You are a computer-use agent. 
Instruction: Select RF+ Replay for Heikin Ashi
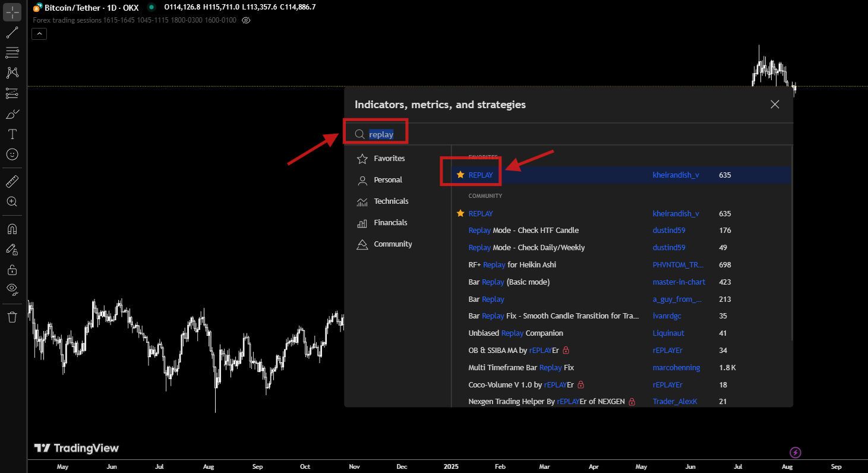[x=512, y=264]
